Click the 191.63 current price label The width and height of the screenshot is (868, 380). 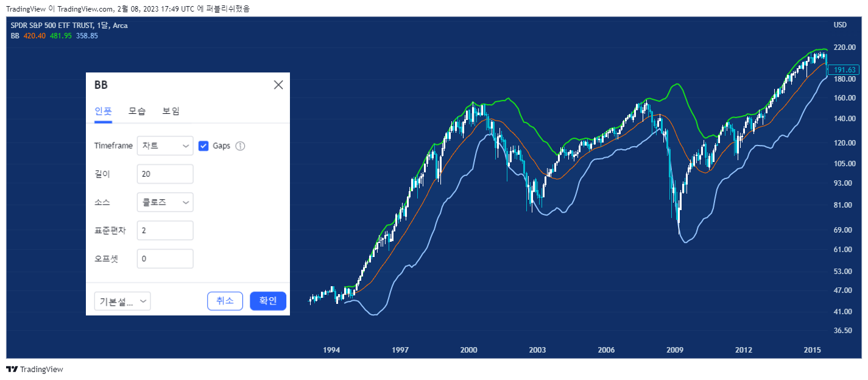845,70
